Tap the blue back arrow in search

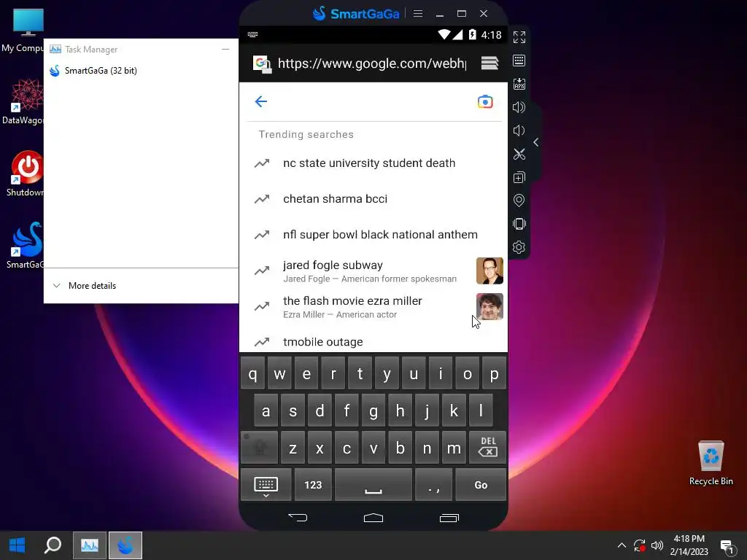[260, 101]
